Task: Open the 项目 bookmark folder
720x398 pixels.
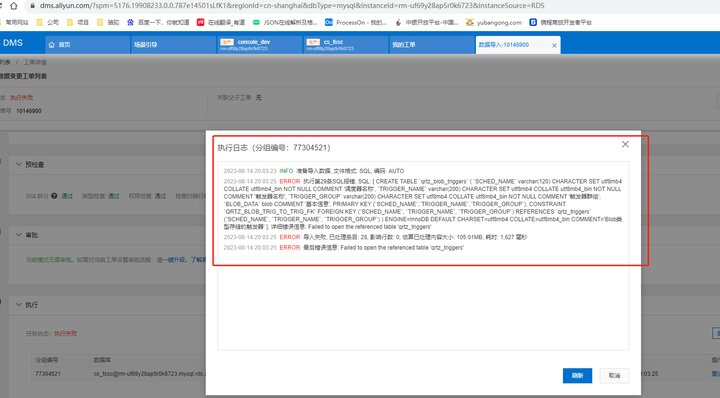Action: tap(78, 22)
